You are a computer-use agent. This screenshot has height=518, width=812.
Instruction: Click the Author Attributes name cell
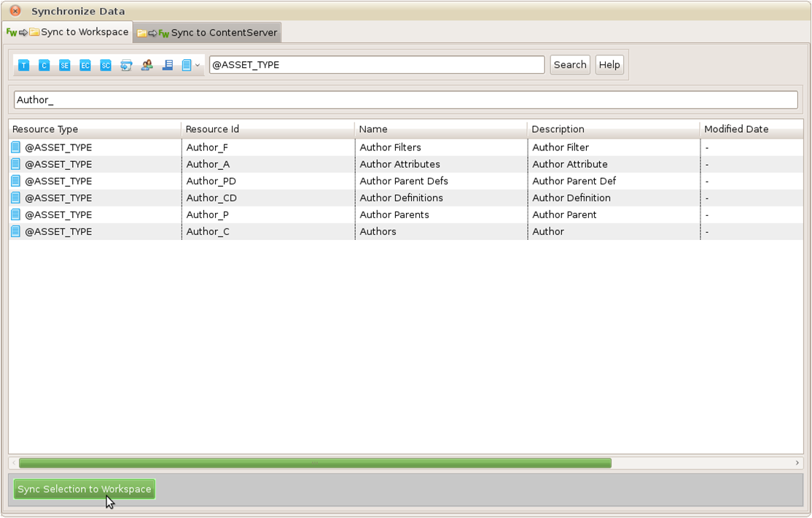(441, 164)
